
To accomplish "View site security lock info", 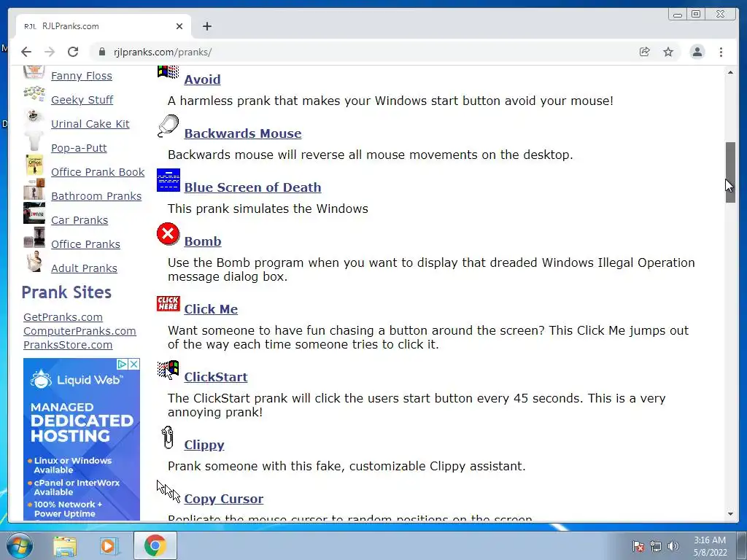I will (x=101, y=52).
